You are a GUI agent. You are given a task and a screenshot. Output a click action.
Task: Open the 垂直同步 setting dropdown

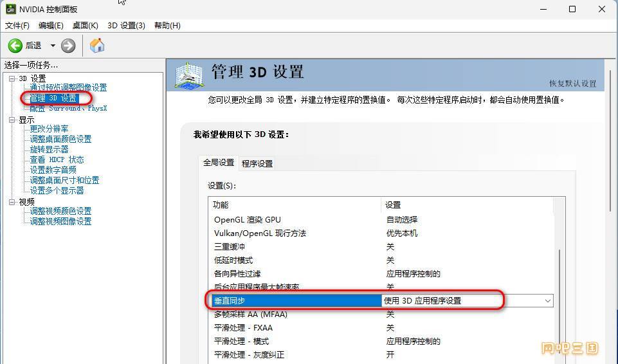[x=547, y=301]
